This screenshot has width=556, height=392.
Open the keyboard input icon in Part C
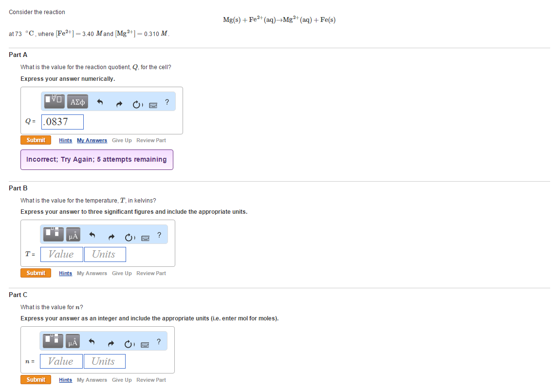click(145, 345)
